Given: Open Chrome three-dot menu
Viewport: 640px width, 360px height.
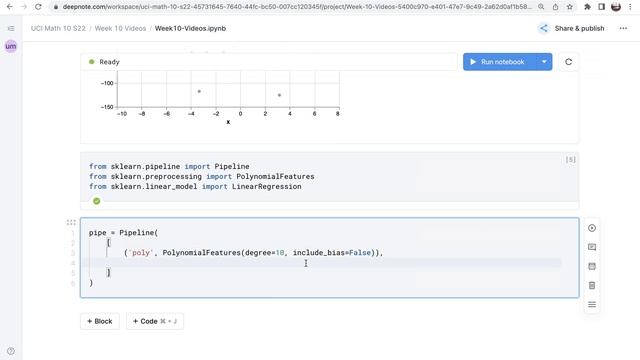Looking at the screenshot, I should (630, 7).
